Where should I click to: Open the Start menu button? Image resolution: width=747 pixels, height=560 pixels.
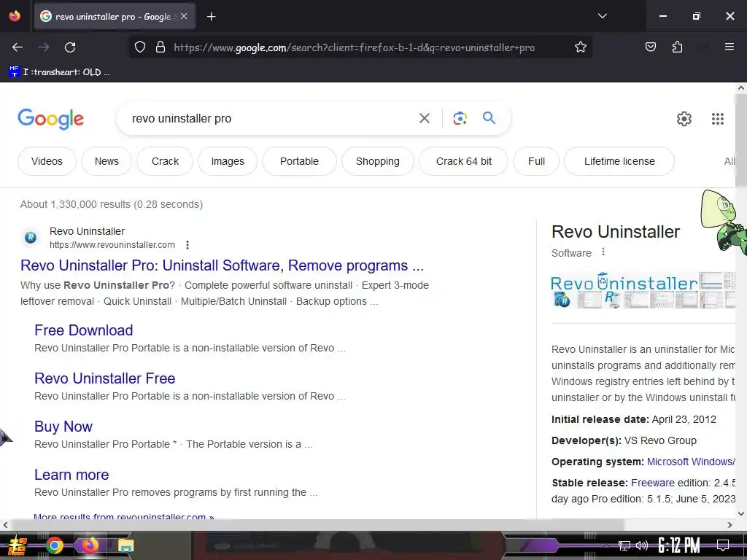16,545
